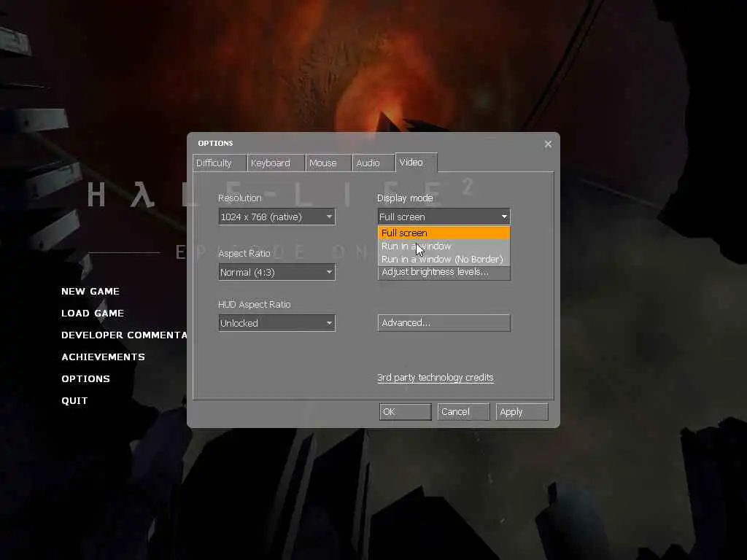The height and width of the screenshot is (560, 747).
Task: Open 3rd party technology credits link
Action: pos(436,378)
